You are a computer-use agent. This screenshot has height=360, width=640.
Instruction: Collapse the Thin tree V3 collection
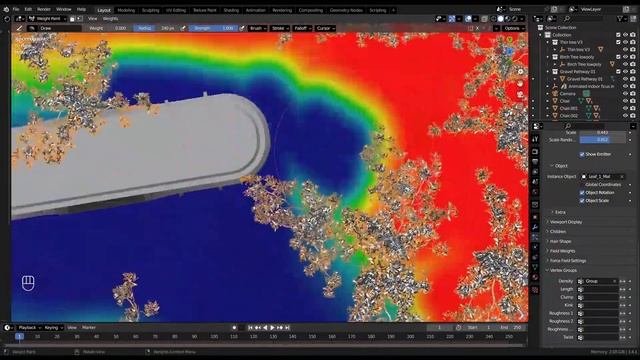(x=548, y=42)
